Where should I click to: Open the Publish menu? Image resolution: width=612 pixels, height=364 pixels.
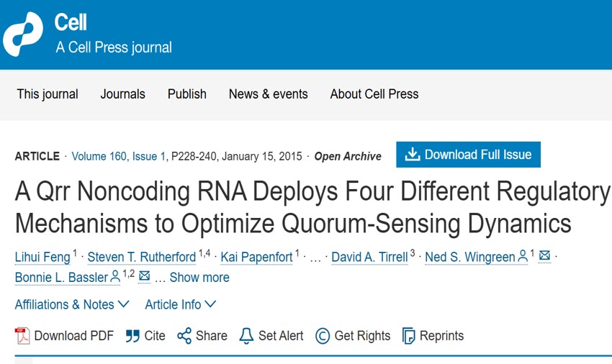point(186,94)
